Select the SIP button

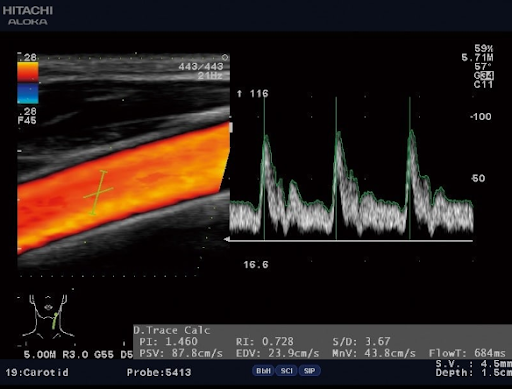[310, 371]
